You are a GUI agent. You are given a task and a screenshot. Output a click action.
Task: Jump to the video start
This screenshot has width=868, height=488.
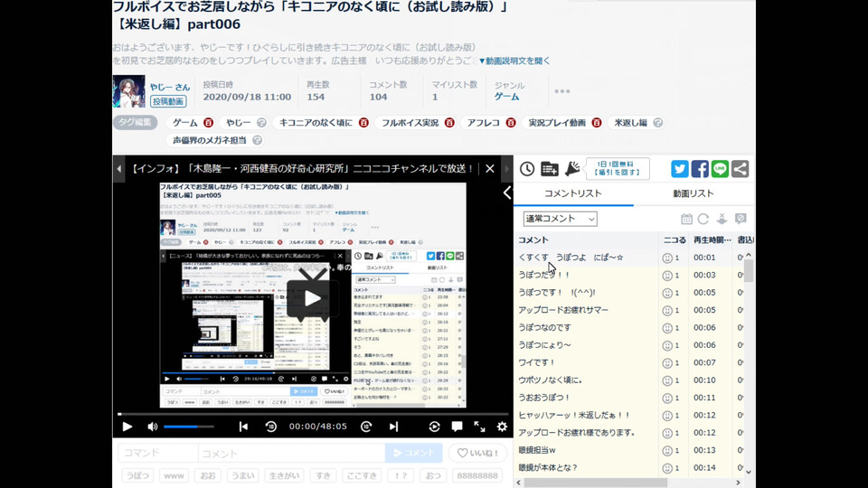(243, 427)
